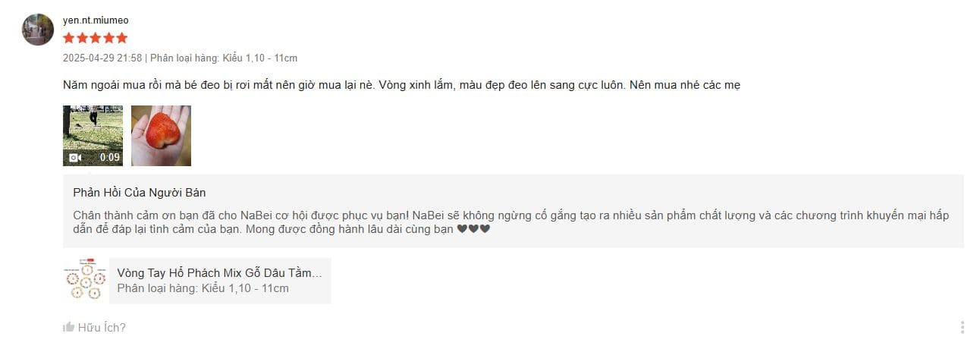
Task: Click the second rating star
Action: pyautogui.click(x=82, y=38)
